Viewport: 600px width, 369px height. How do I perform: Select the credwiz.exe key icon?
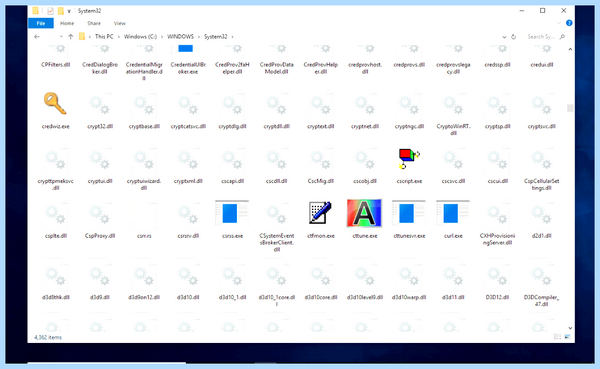coord(55,103)
